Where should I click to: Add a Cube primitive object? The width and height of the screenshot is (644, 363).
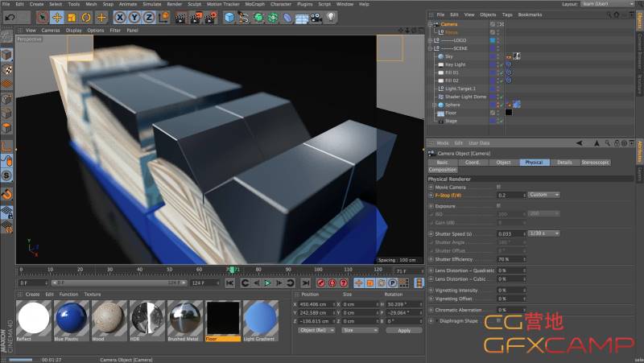[x=229, y=17]
